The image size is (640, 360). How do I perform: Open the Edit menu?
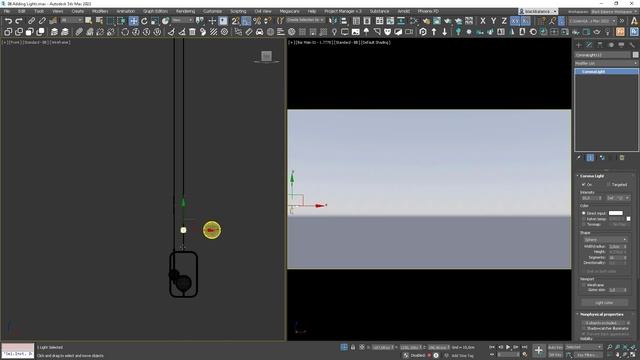point(22,11)
